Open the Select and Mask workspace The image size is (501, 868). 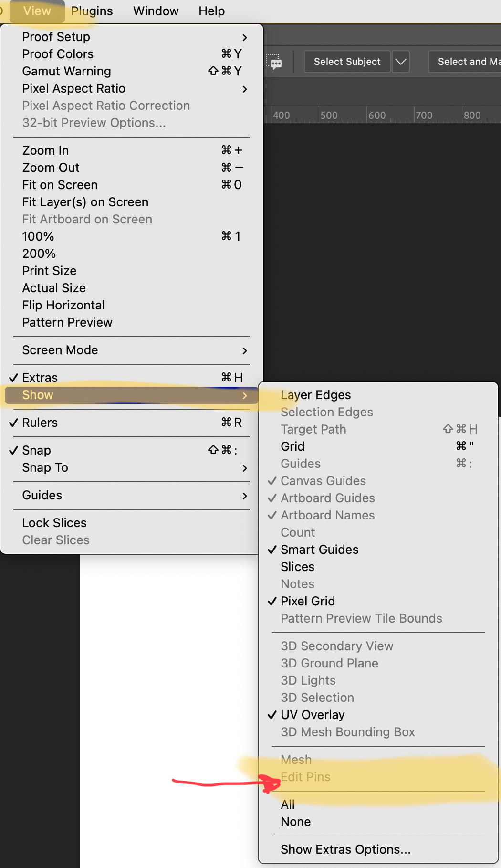tap(468, 62)
